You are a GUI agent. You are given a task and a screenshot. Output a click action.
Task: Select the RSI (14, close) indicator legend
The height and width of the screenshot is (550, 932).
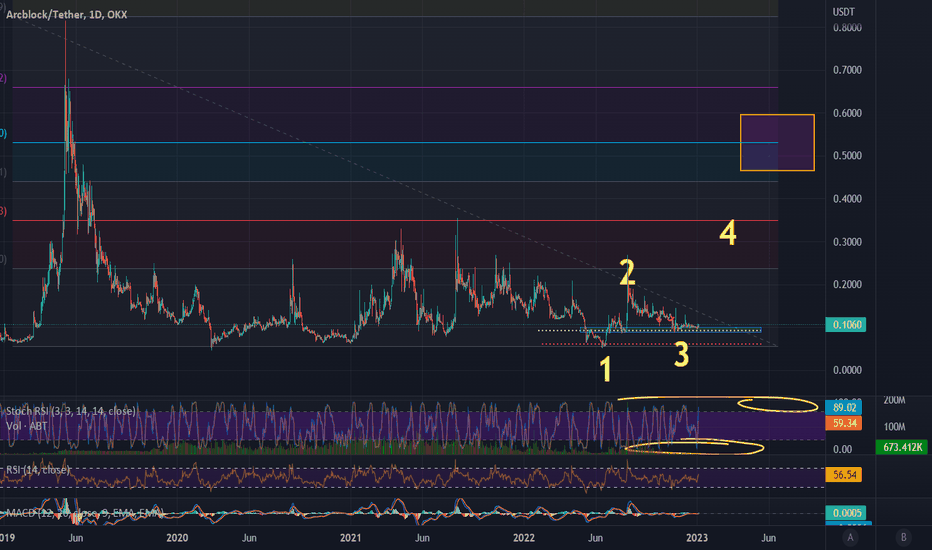point(37,470)
